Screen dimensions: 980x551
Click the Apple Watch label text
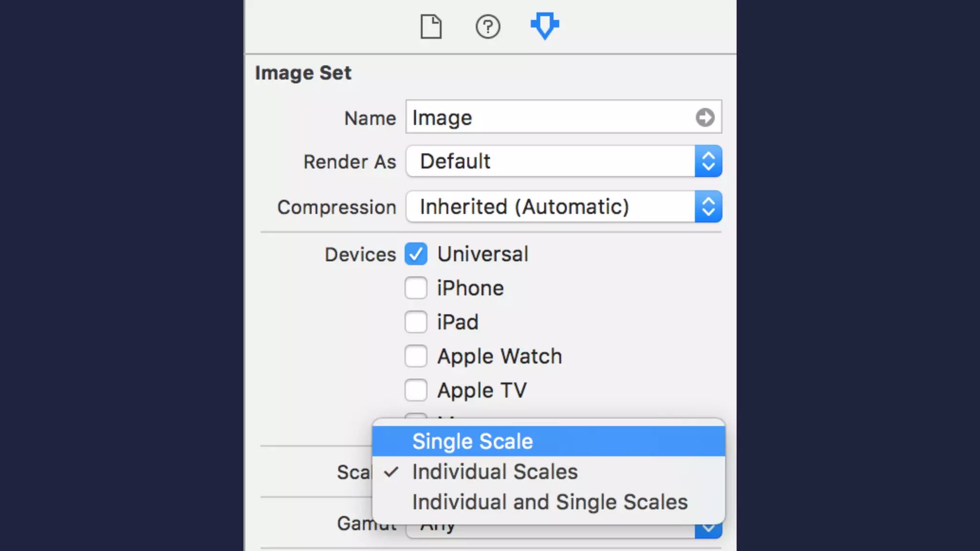click(500, 356)
